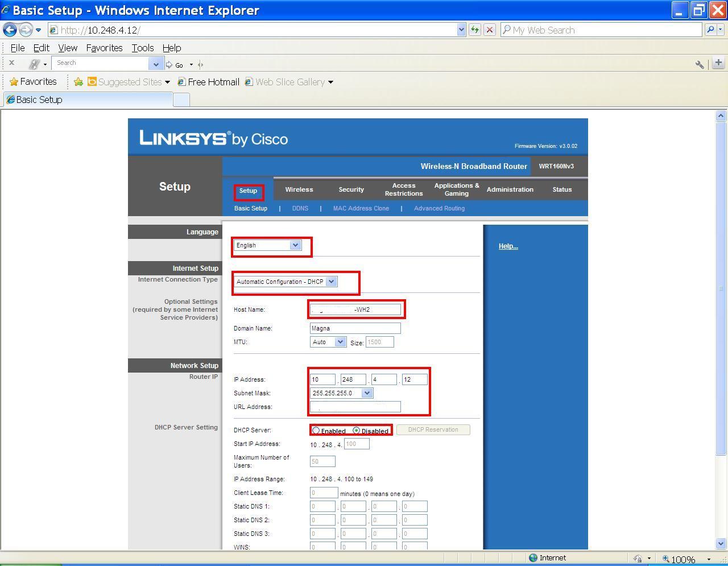The height and width of the screenshot is (566, 728).
Task: Select the Setup router tab
Action: (x=248, y=191)
